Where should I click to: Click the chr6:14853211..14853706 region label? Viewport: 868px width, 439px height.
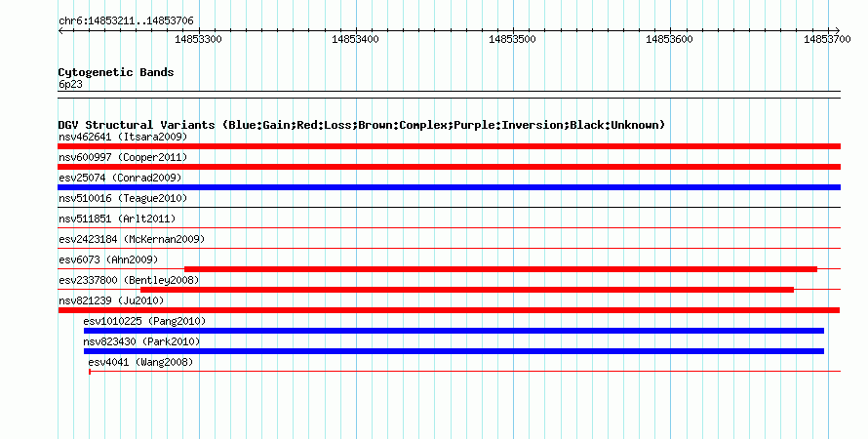tap(126, 21)
